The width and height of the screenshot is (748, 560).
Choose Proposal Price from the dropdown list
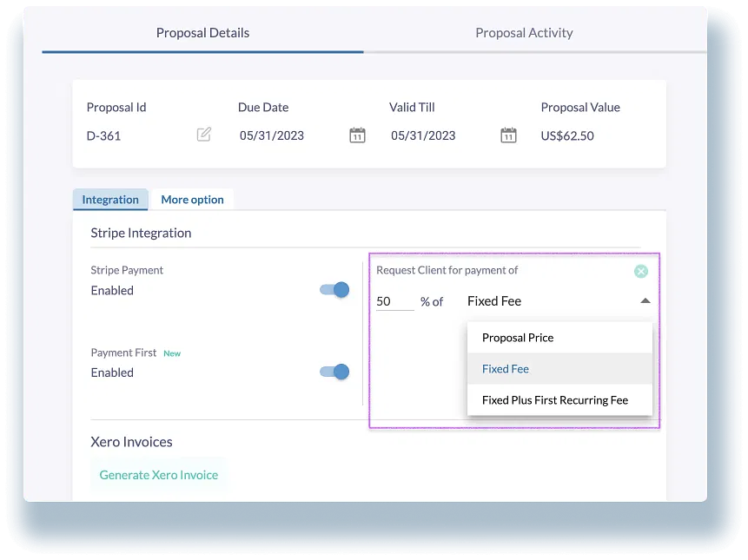559,338
